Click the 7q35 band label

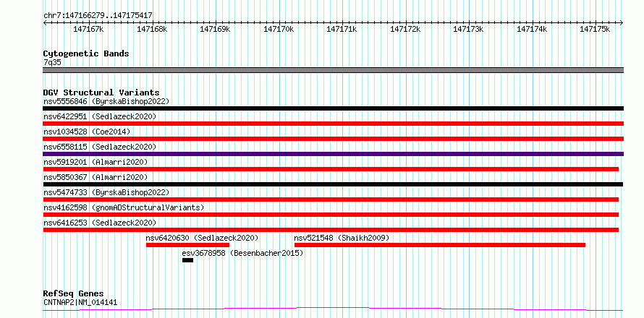pos(52,63)
